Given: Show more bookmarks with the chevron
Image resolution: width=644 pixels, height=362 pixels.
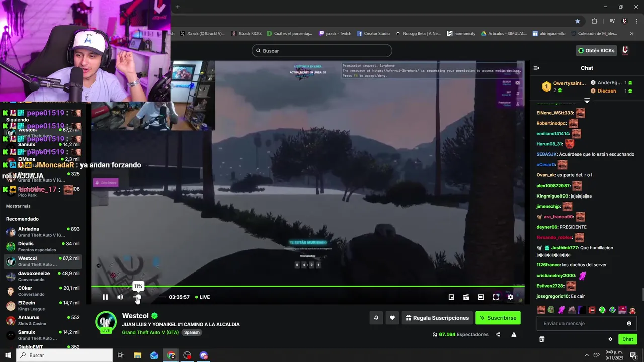Looking at the screenshot, I should click(x=632, y=34).
